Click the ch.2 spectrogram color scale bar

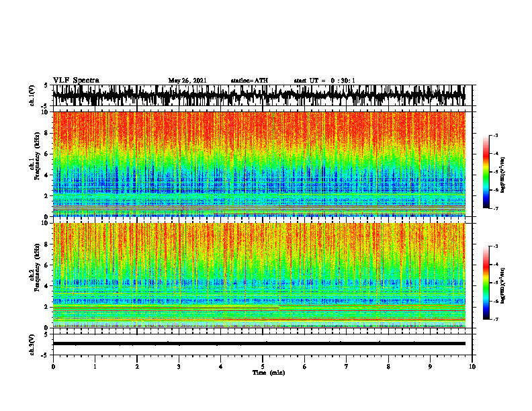[486, 283]
